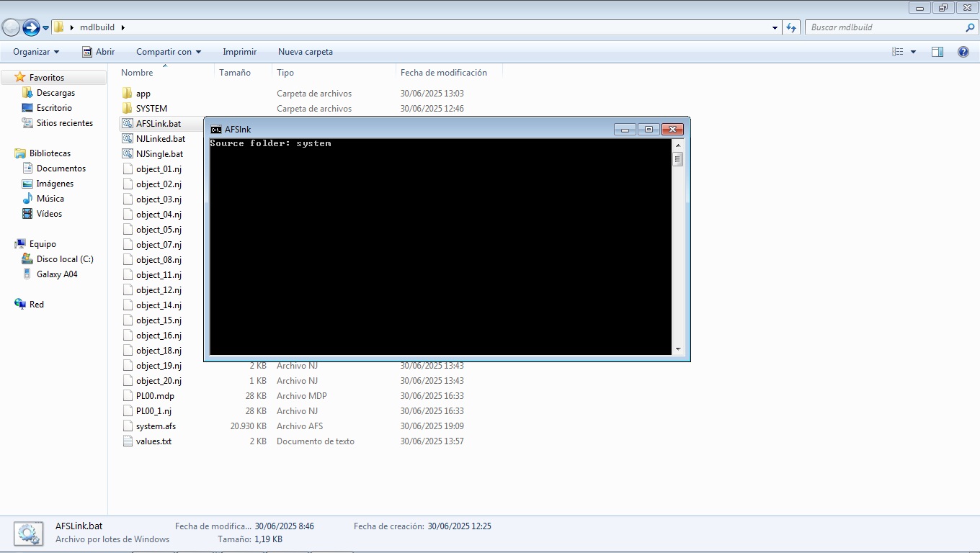Screen dimensions: 980x553
Task: Open the Vídeos library
Action: [x=49, y=214]
